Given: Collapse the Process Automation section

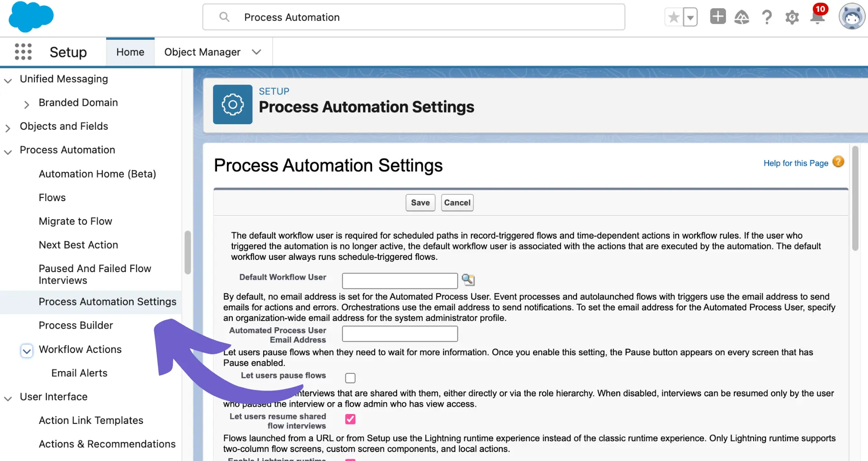Looking at the screenshot, I should [x=8, y=152].
